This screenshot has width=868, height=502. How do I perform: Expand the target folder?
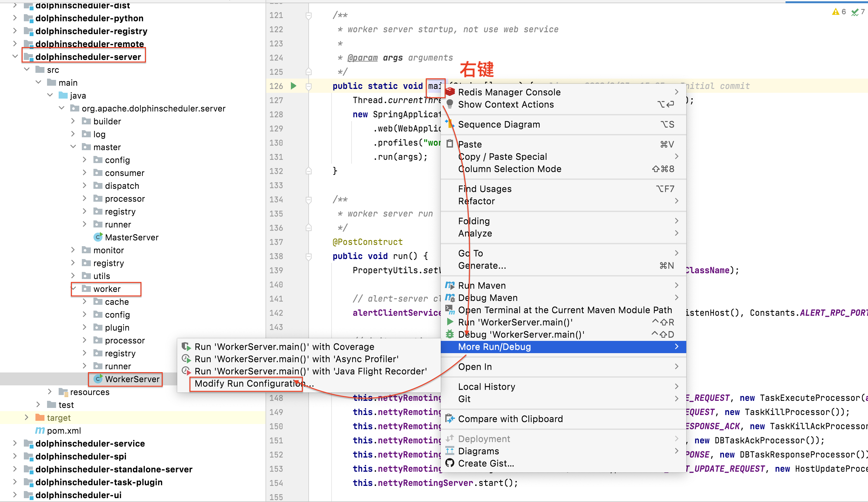point(27,417)
